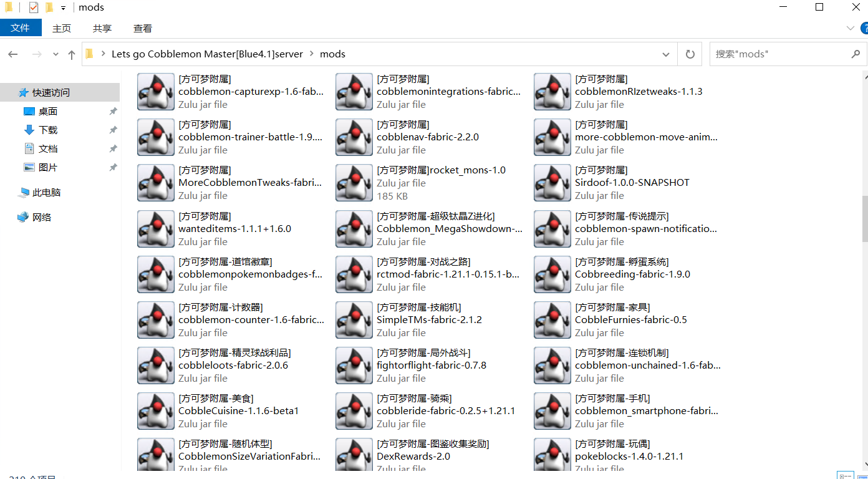
Task: Click the more-cobblemon-move-anim jar icon
Action: [552, 137]
